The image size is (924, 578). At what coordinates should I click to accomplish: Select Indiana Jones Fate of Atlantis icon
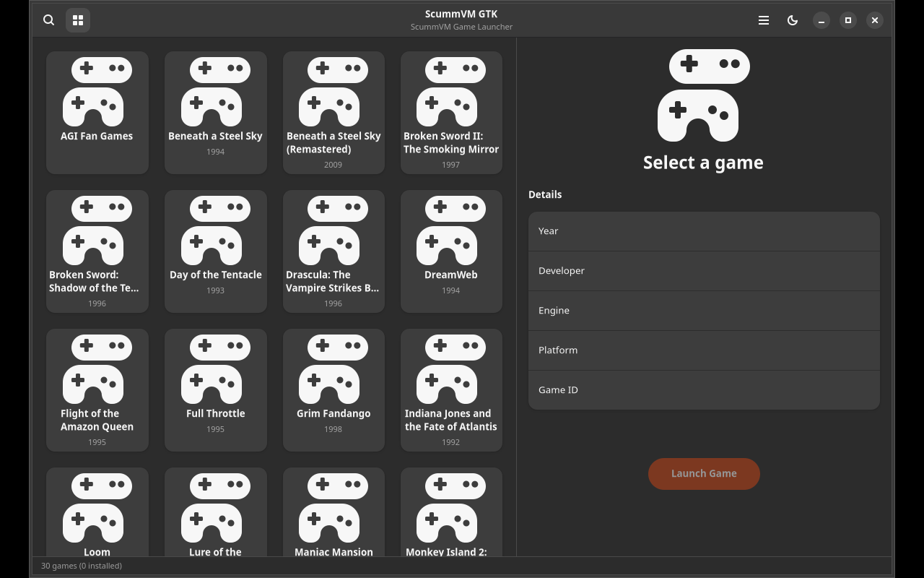click(451, 369)
